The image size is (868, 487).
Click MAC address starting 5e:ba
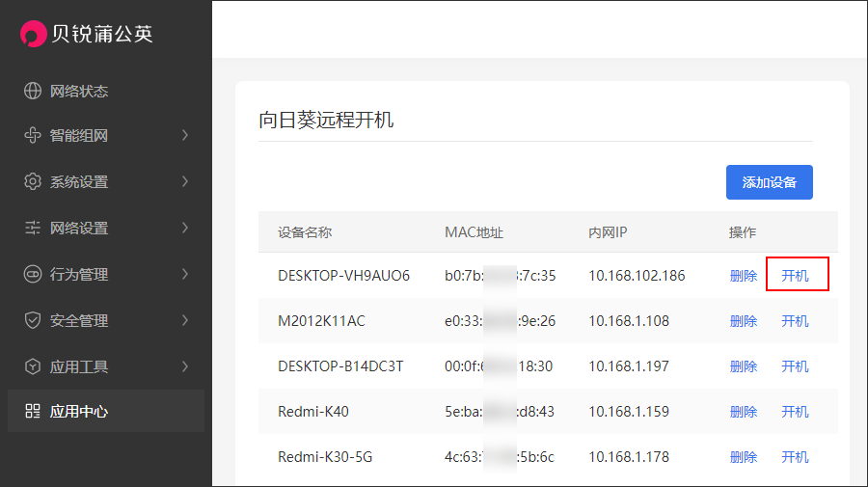[x=500, y=412]
